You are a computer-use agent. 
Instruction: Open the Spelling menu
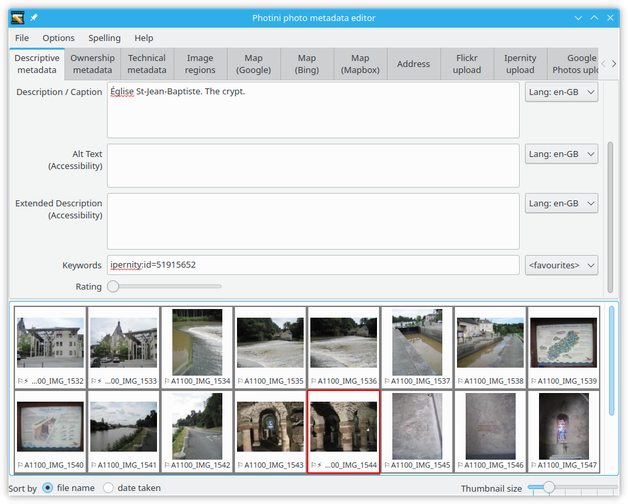click(x=104, y=38)
